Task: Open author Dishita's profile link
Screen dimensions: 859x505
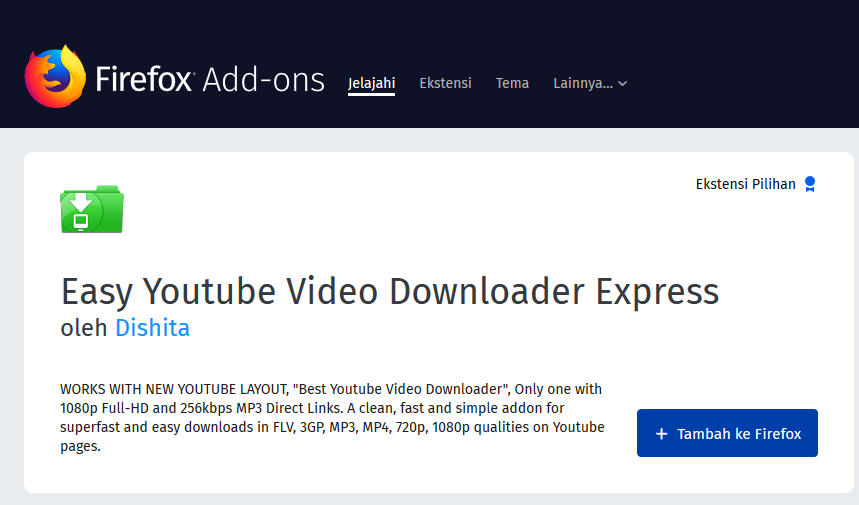Action: point(152,328)
